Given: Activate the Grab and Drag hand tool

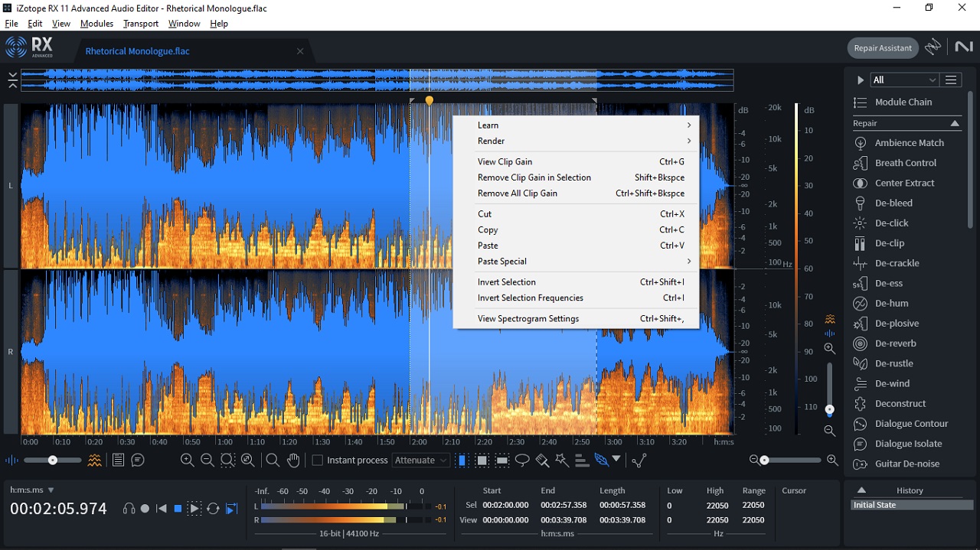Looking at the screenshot, I should click(x=293, y=460).
